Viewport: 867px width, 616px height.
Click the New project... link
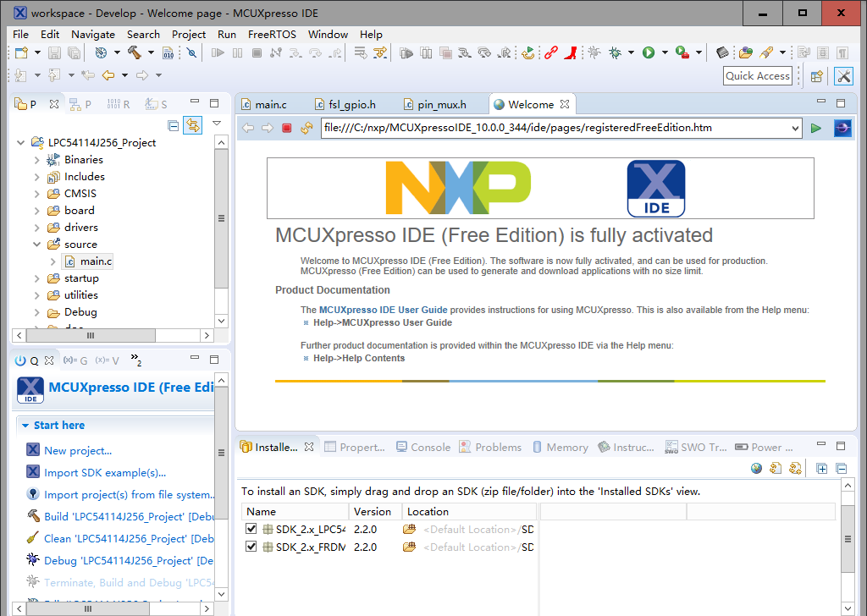tap(78, 450)
